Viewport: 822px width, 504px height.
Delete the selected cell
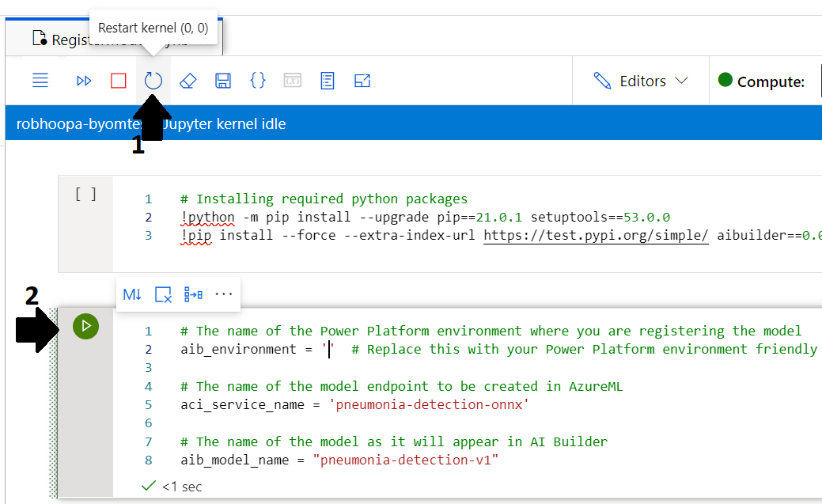point(164,294)
